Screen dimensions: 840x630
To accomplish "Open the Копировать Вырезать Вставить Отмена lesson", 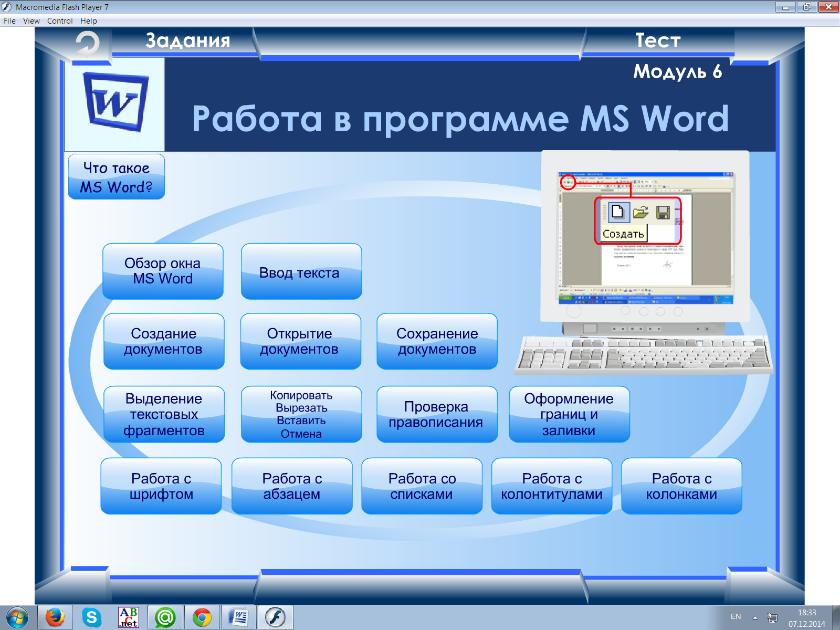I will pos(301,414).
